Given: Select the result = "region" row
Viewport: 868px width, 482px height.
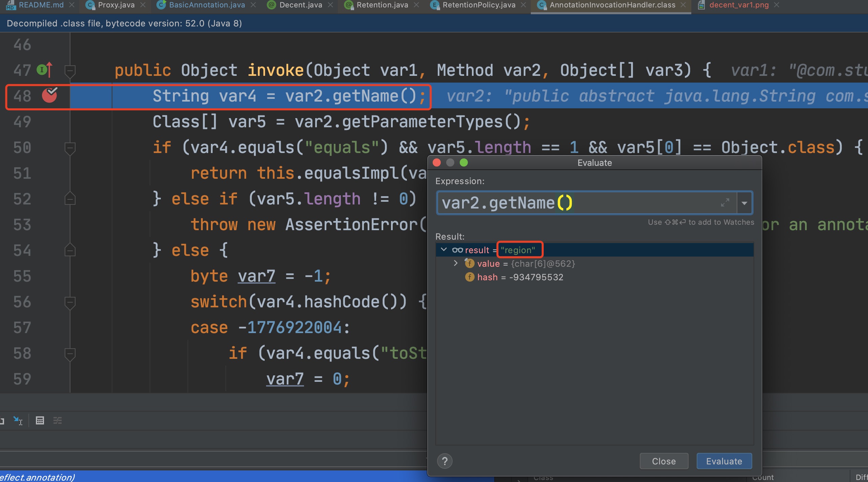Looking at the screenshot, I should (x=595, y=250).
